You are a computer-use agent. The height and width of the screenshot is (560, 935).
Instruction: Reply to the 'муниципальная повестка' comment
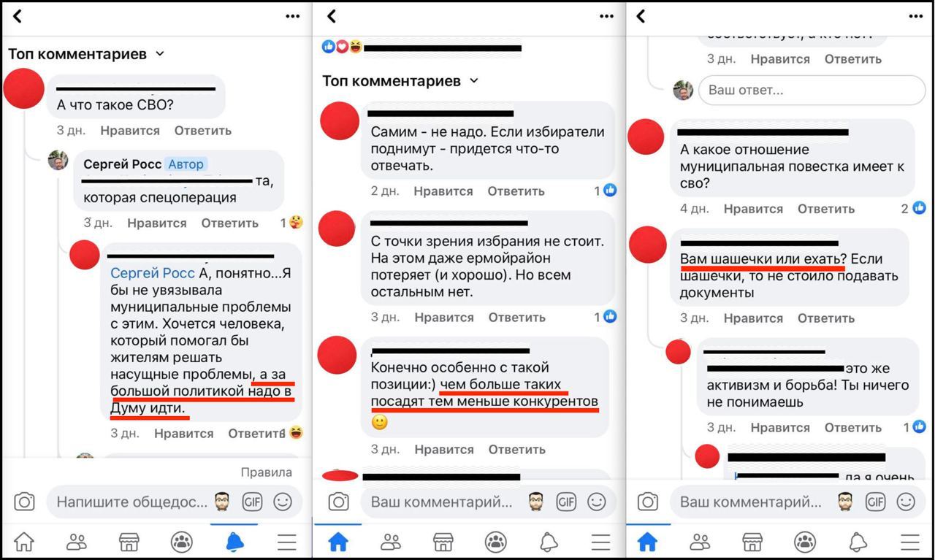pos(826,209)
